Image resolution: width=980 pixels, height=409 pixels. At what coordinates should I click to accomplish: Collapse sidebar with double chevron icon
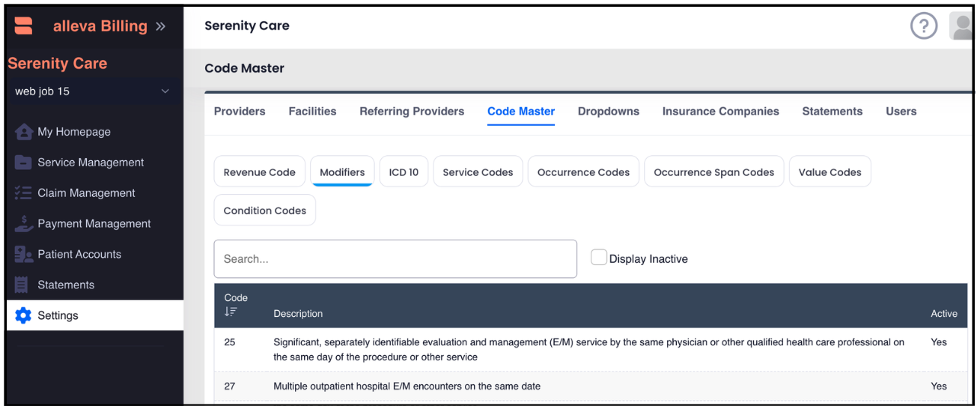click(160, 26)
